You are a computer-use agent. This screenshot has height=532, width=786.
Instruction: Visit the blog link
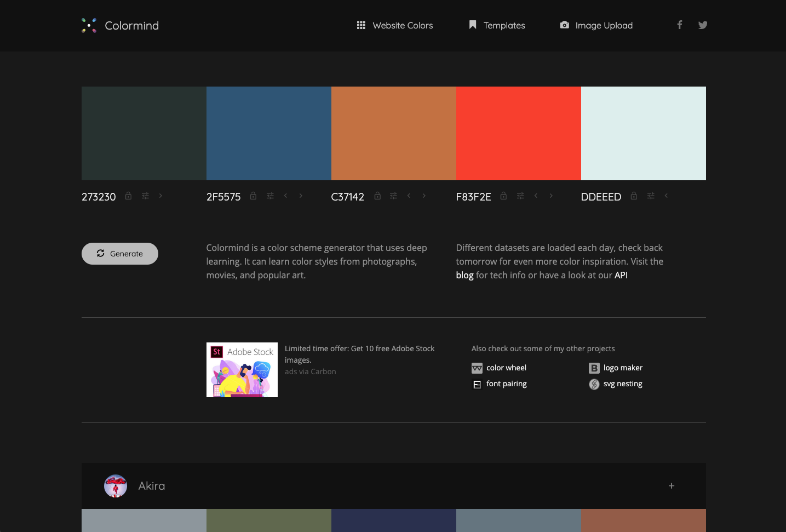(x=464, y=274)
